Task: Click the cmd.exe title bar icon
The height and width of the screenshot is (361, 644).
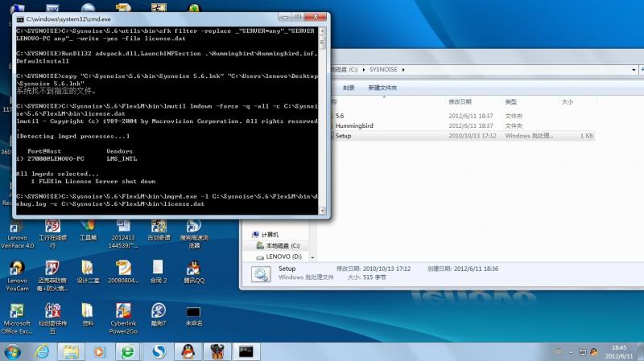Action: click(x=20, y=19)
